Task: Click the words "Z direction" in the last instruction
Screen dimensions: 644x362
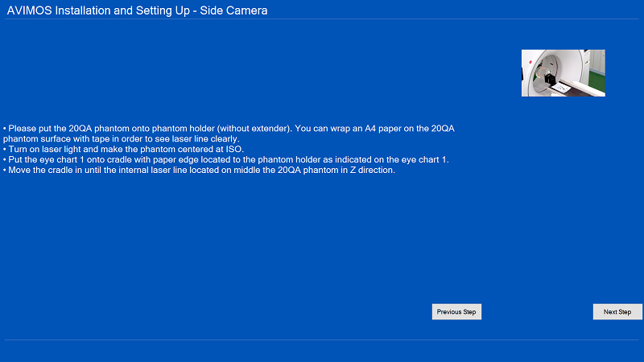Action: click(371, 170)
